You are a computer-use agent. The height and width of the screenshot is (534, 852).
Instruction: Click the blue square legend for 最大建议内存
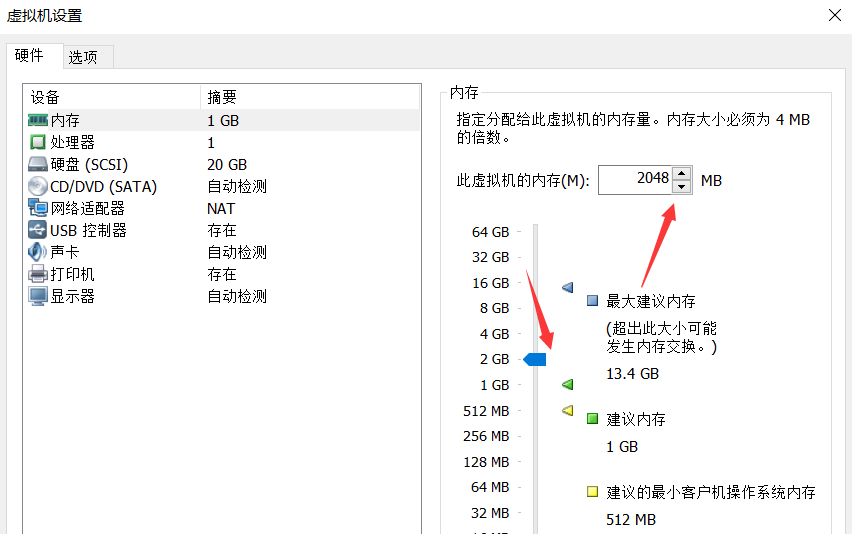592,300
